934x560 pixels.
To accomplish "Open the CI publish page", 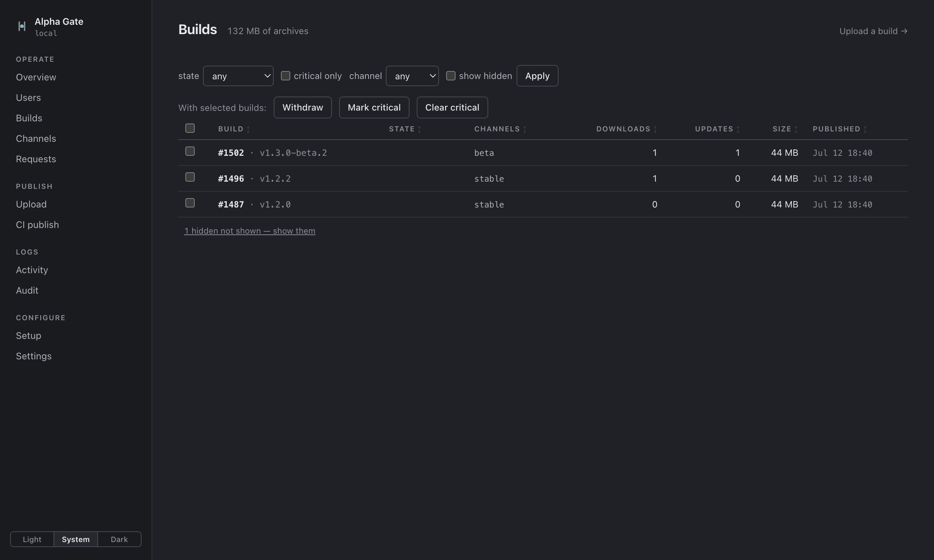I will [x=37, y=225].
